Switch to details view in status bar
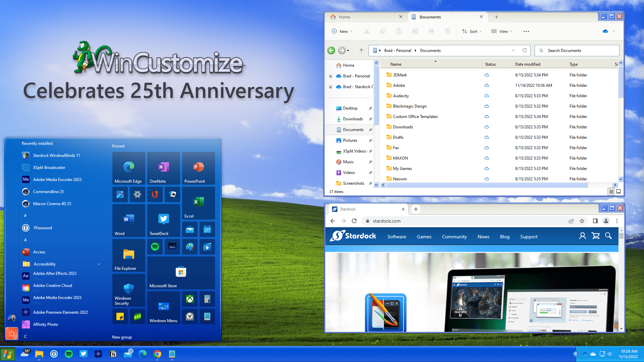The height and width of the screenshot is (362, 644). (611, 192)
